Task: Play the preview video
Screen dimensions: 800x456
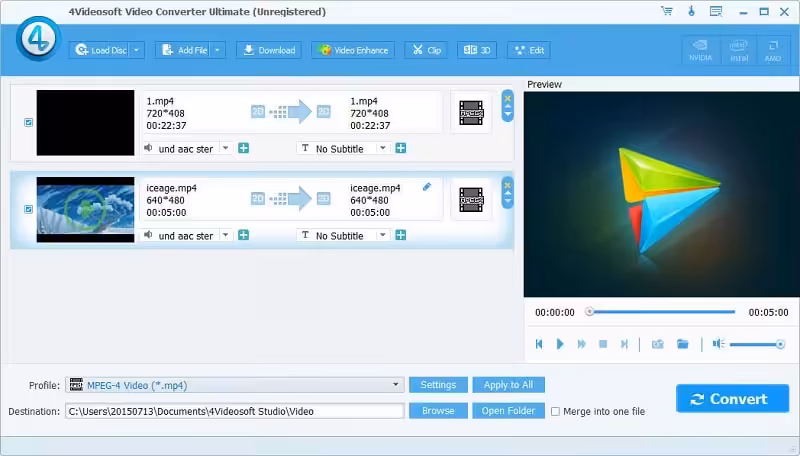Action: (x=560, y=344)
